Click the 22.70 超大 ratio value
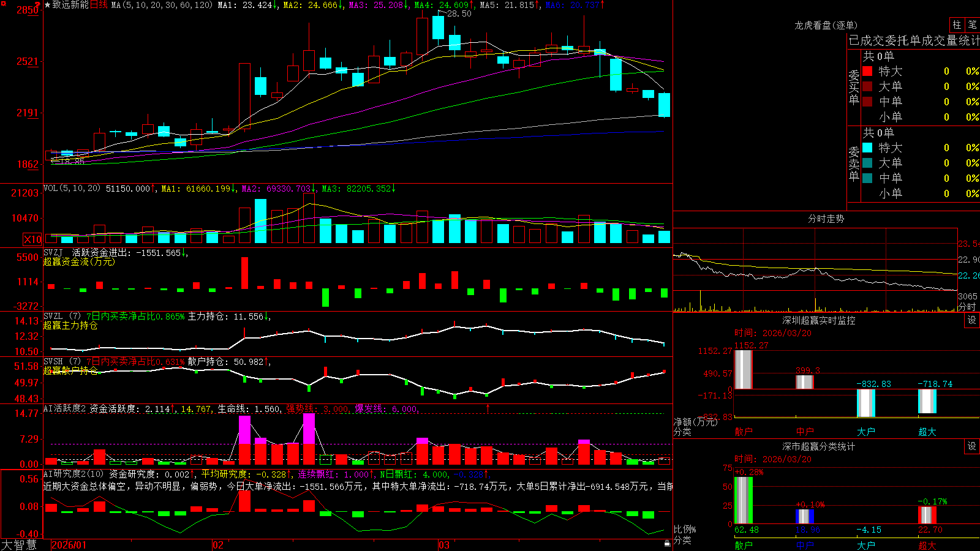Viewport: 980px width, 551px height. pos(930,530)
